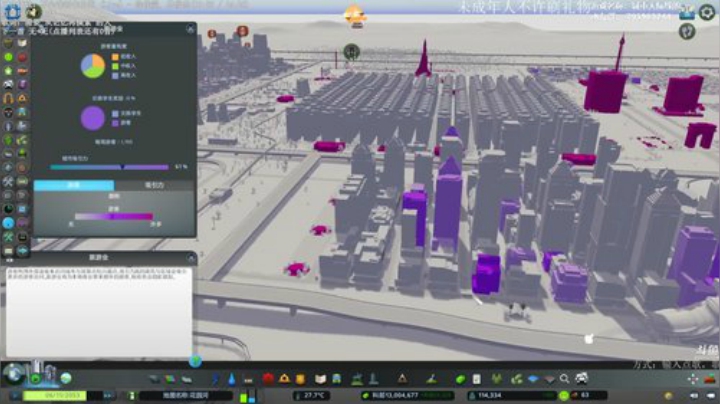Select the horseshoe-shaped info view icon
This screenshot has height=404, width=720.
(8, 98)
